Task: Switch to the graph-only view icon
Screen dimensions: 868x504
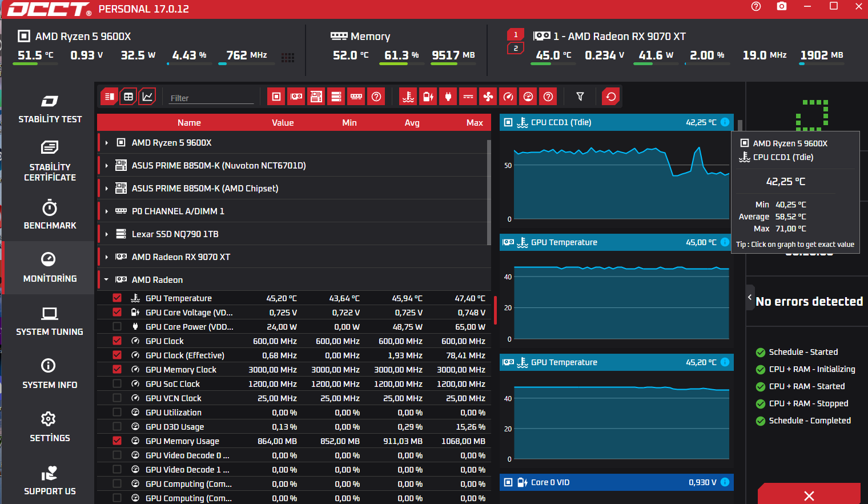Action: coord(147,97)
